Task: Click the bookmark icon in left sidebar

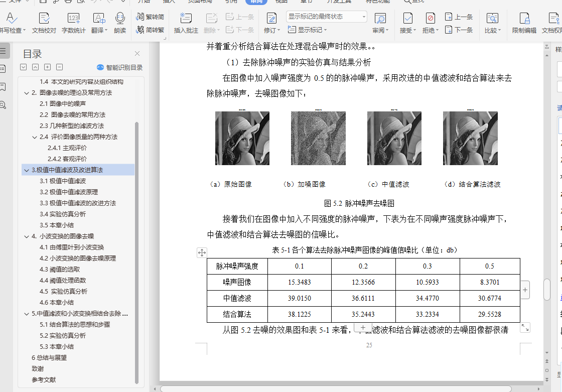Action: (3, 86)
